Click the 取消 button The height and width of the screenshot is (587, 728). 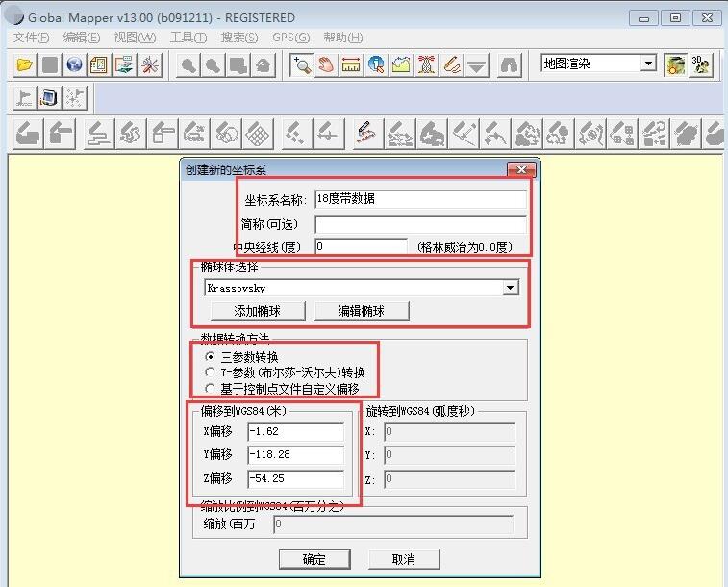pyautogui.click(x=404, y=560)
